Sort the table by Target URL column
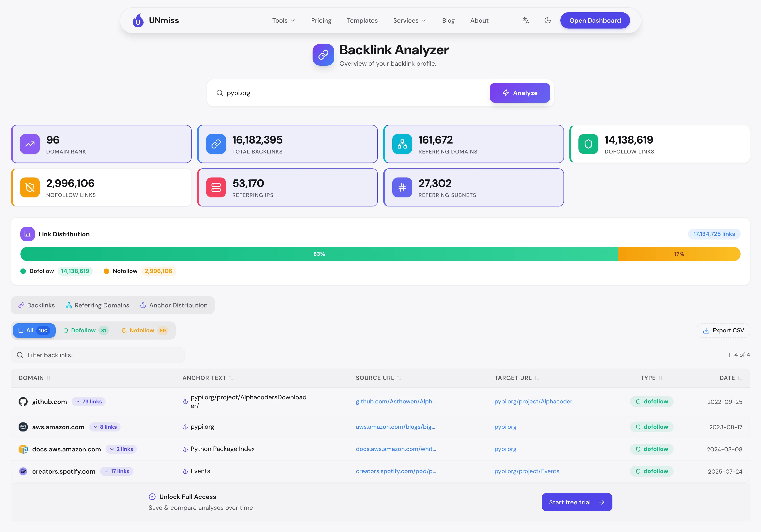Screen dimensions: 761x532 point(517,378)
